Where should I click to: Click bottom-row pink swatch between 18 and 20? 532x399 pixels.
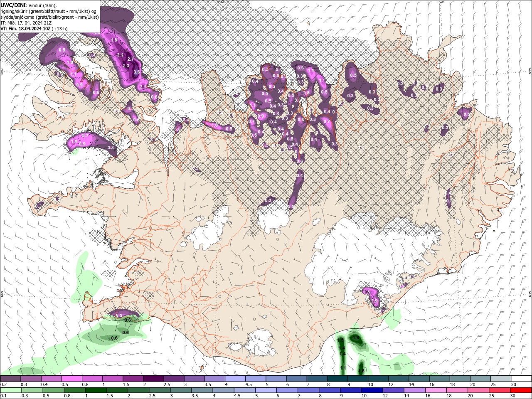click(x=458, y=390)
